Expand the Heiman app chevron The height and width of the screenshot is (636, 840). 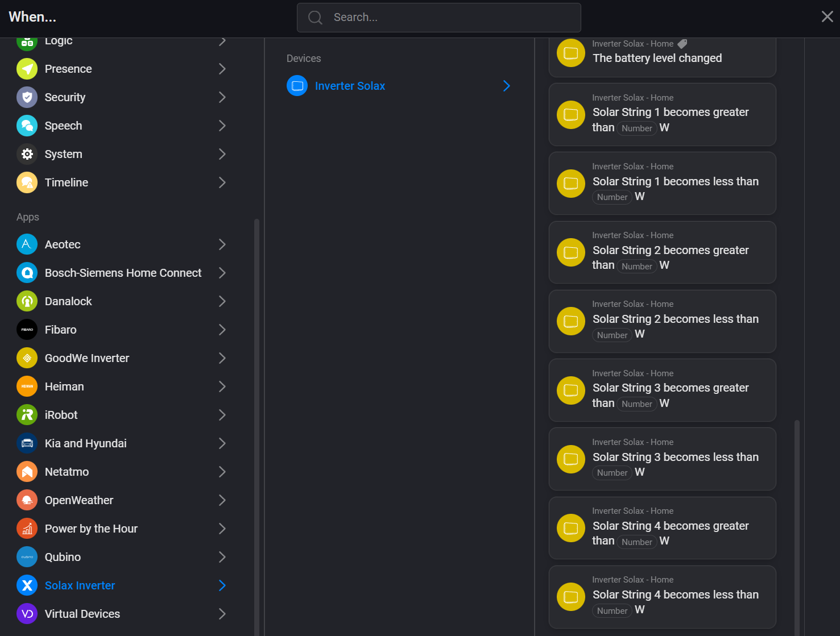point(222,386)
